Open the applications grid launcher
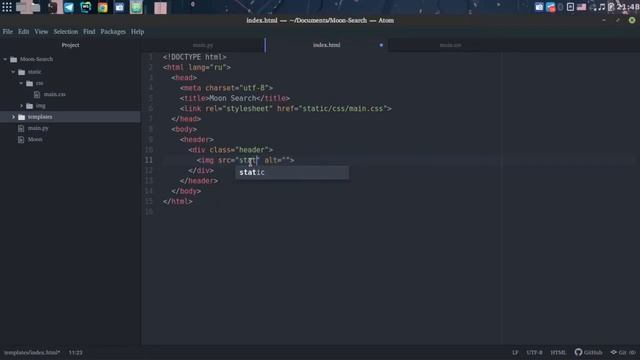640x360 pixels. pos(7,7)
